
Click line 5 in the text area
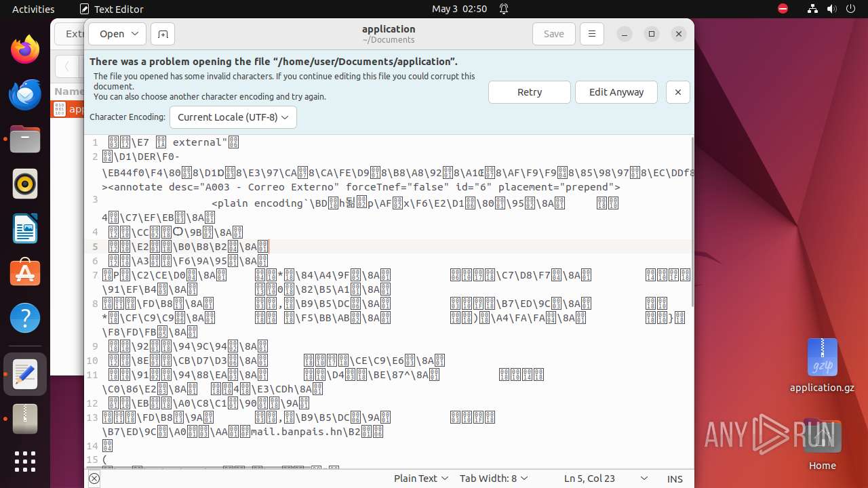pyautogui.click(x=397, y=247)
